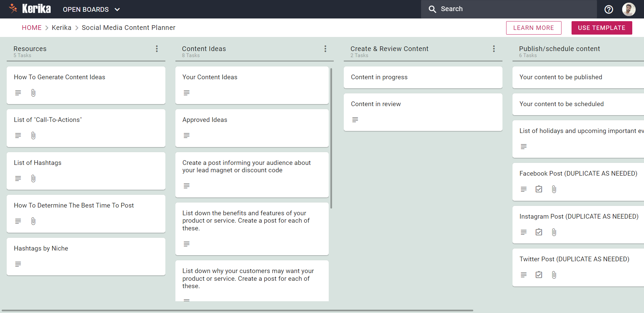Viewport: 644px width, 313px height.
Task: Click the Content Ideas column vertical scrollbar
Action: [331, 138]
